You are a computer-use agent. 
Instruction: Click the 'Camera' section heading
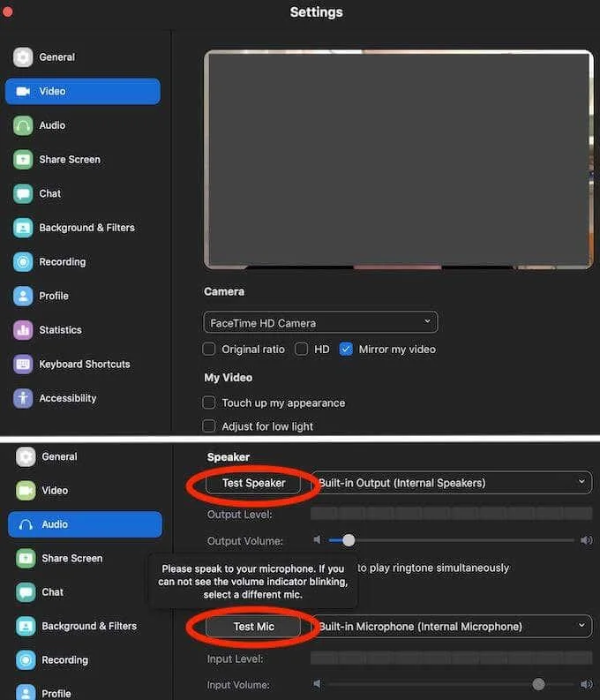pyautogui.click(x=224, y=291)
